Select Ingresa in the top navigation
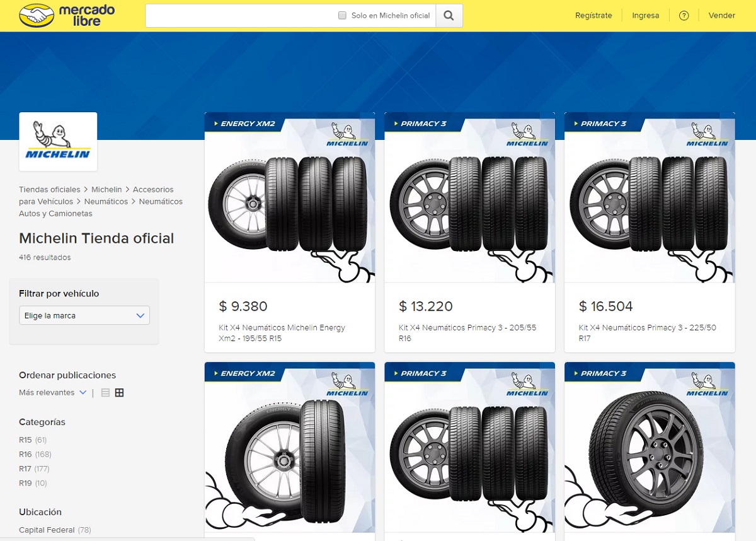 (x=645, y=15)
